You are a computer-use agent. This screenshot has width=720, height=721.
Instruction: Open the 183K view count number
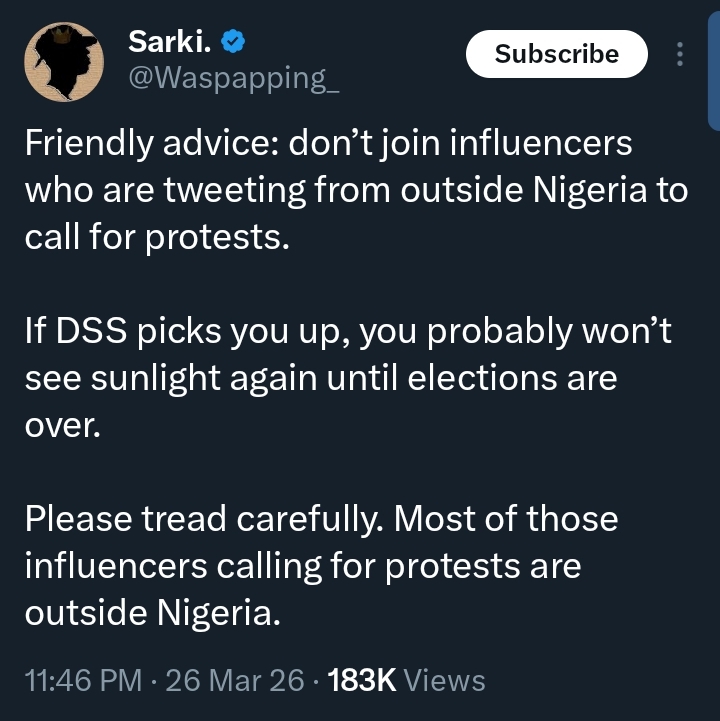[x=362, y=681]
